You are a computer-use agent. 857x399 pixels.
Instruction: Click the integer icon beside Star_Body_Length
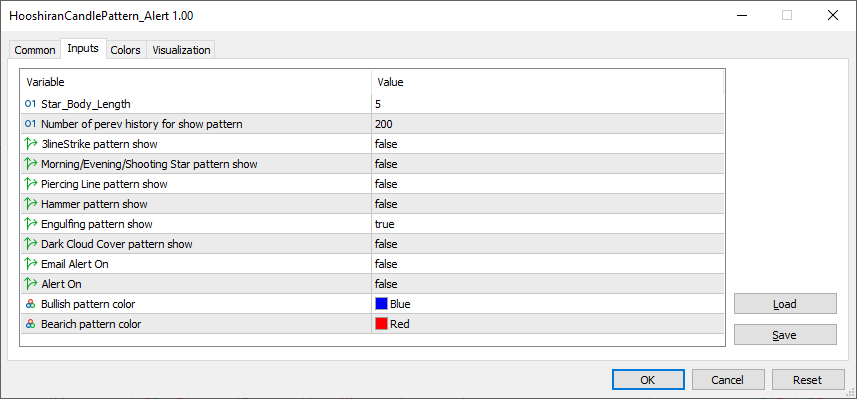pyautogui.click(x=31, y=104)
